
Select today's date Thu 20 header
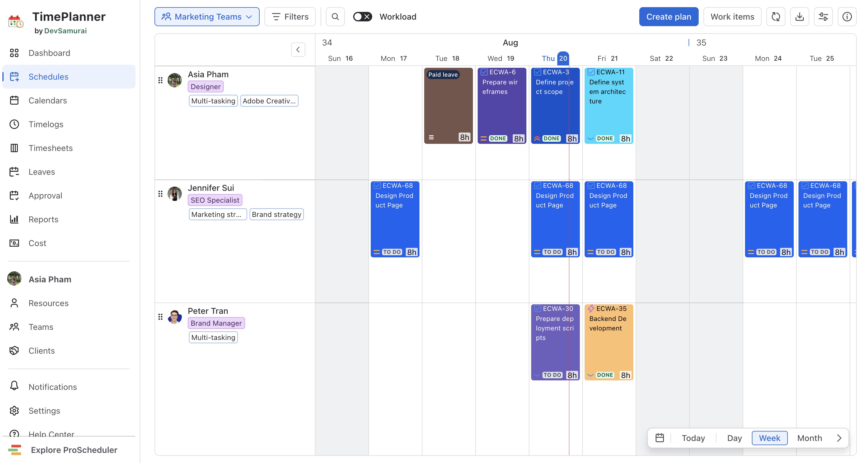click(x=555, y=58)
